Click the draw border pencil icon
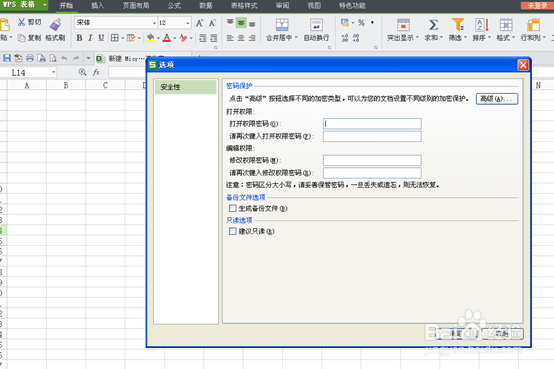554x369 pixels. (131, 38)
